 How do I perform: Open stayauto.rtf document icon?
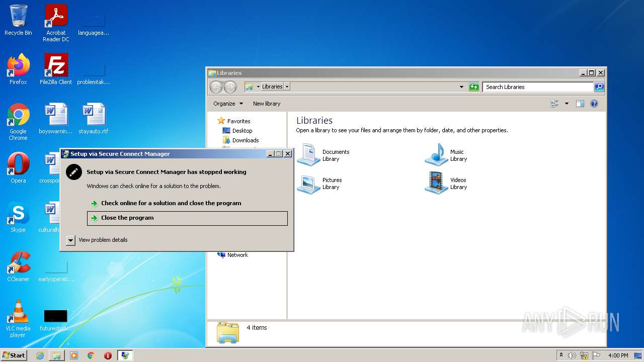(94, 119)
